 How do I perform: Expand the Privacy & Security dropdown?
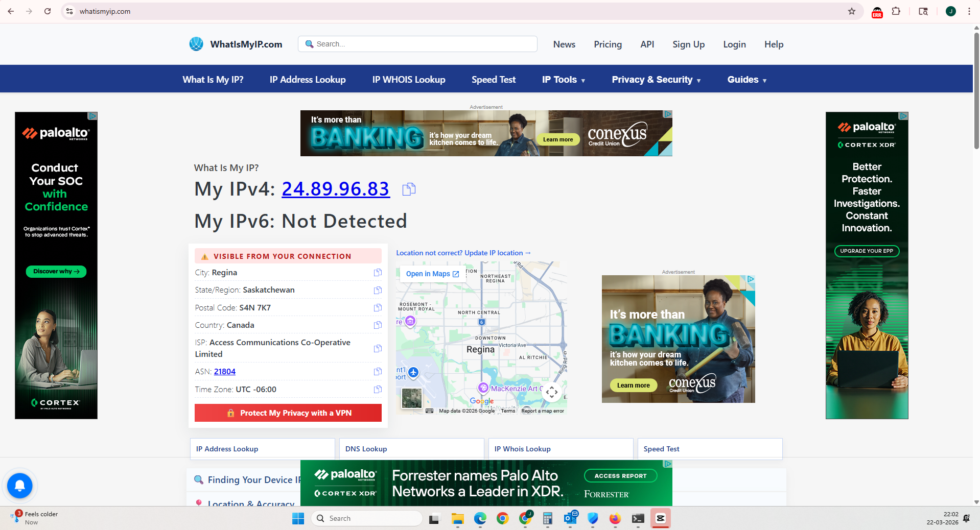point(656,80)
